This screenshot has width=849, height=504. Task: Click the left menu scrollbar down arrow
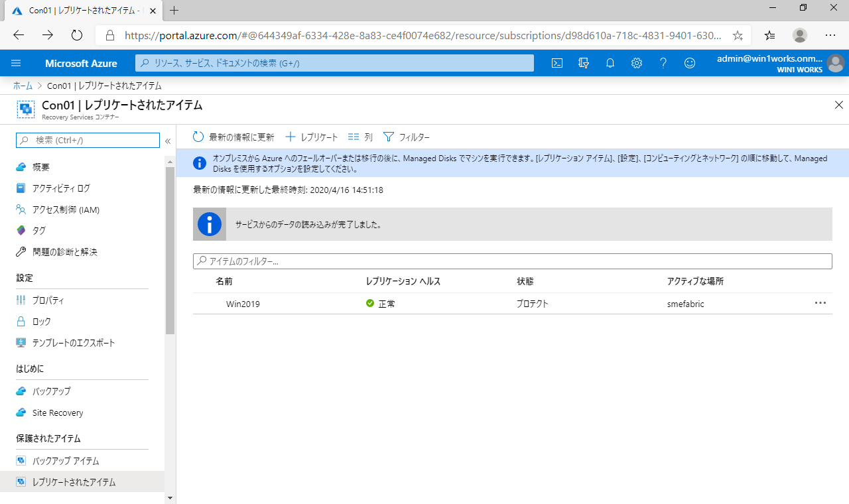[170, 497]
